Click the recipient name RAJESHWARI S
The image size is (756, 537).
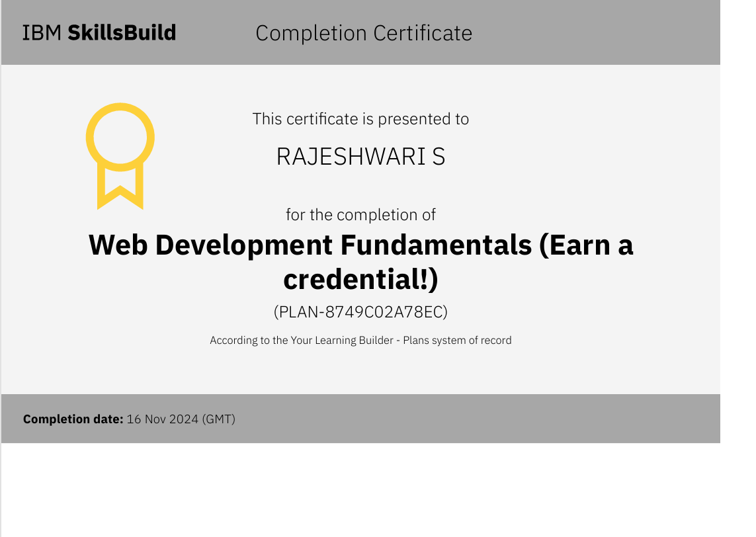360,157
